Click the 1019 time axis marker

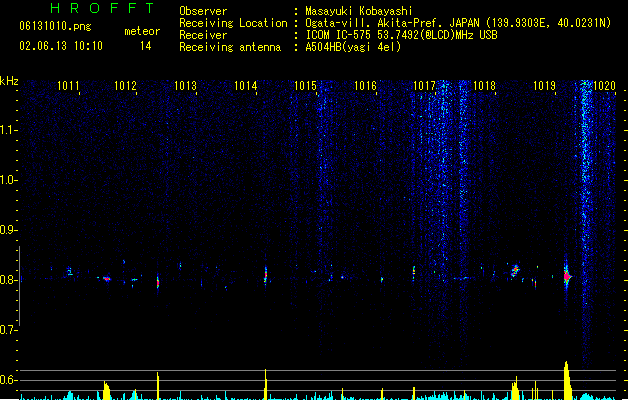coord(544,86)
